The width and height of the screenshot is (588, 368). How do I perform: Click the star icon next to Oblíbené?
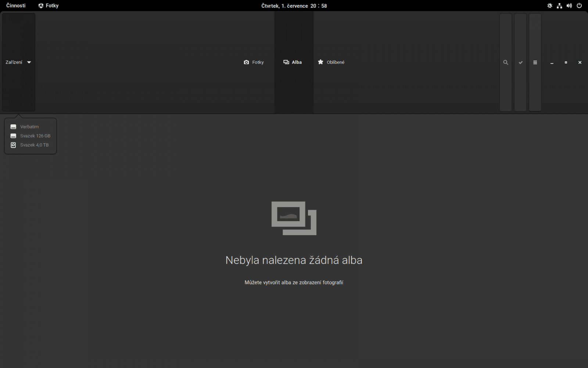click(320, 62)
